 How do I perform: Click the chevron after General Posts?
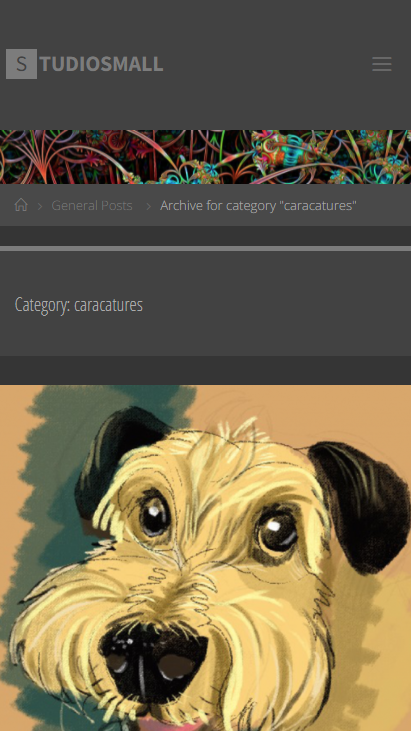click(149, 206)
